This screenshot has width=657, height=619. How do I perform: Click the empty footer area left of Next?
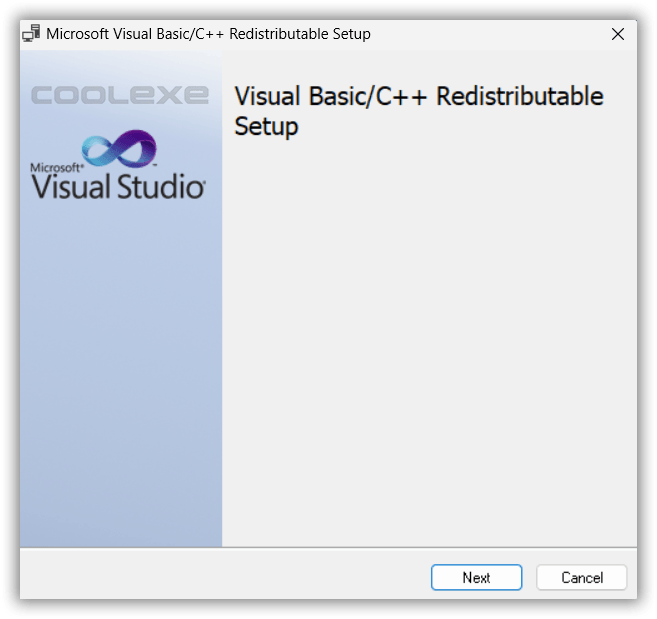pyautogui.click(x=220, y=577)
